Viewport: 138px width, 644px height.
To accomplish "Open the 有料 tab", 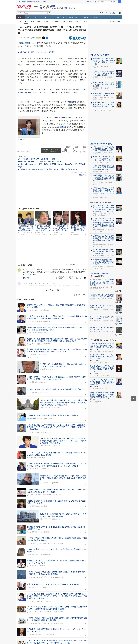I will point(95,17).
